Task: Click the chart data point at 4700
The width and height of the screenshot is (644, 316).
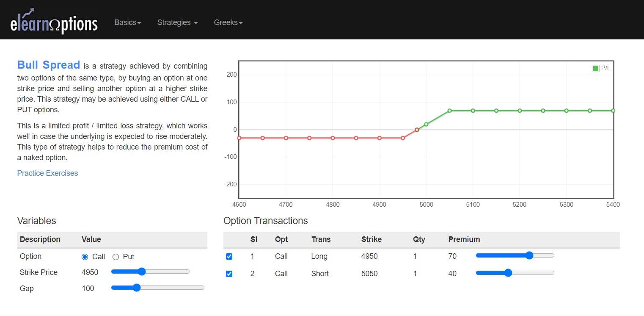Action: [x=286, y=138]
